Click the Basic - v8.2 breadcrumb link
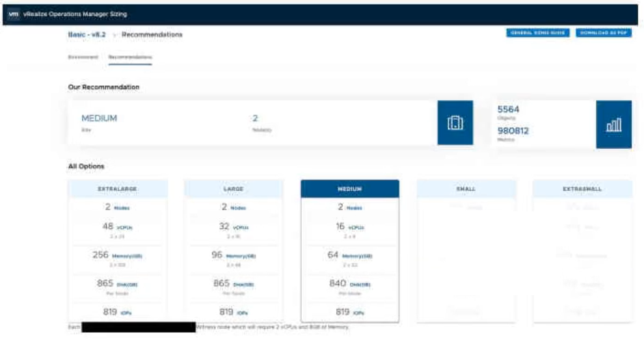The image size is (644, 340). point(87,34)
